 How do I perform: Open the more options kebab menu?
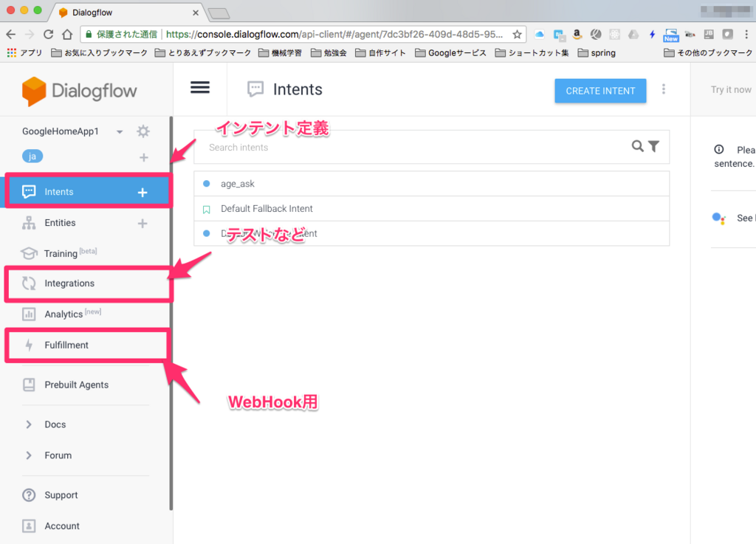(x=664, y=89)
